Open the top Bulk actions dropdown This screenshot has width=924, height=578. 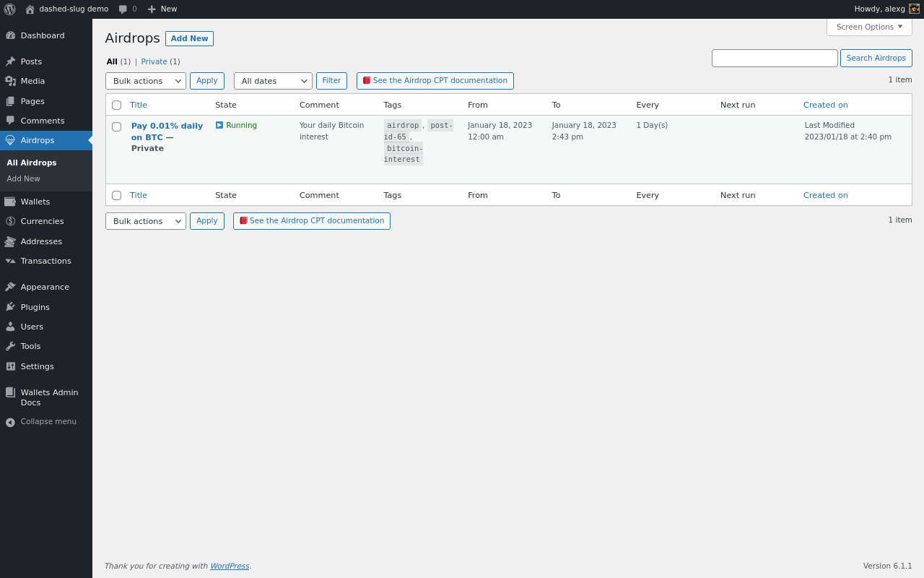coord(146,81)
